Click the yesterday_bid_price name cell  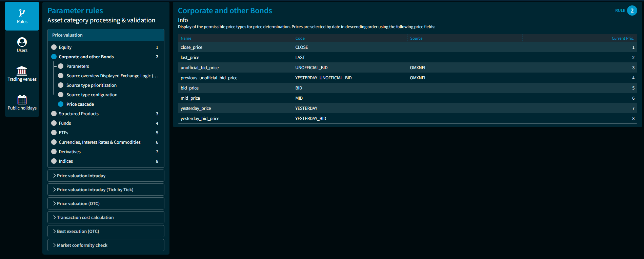tap(200, 118)
